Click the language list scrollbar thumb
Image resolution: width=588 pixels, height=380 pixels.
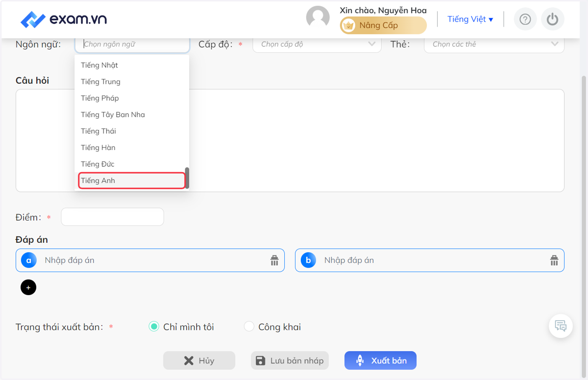(187, 178)
